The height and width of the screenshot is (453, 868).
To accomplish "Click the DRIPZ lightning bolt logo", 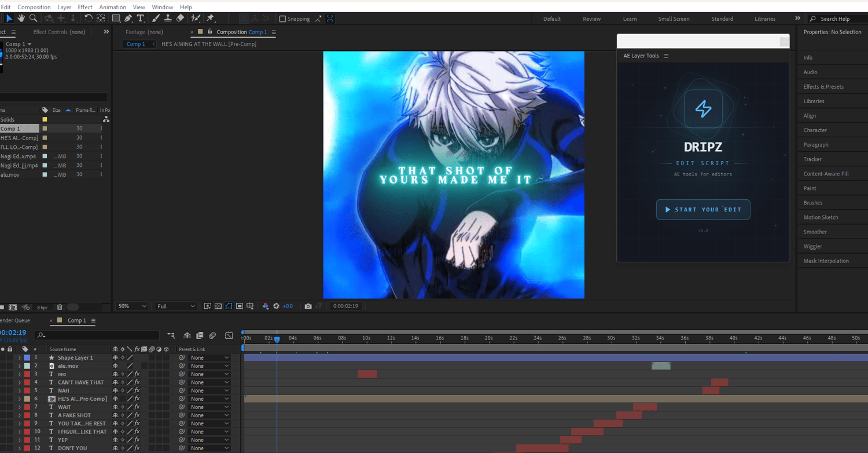I will click(x=703, y=108).
